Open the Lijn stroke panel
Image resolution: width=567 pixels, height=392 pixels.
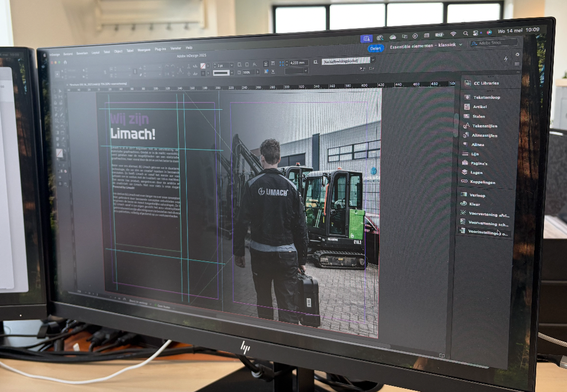tap(471, 154)
